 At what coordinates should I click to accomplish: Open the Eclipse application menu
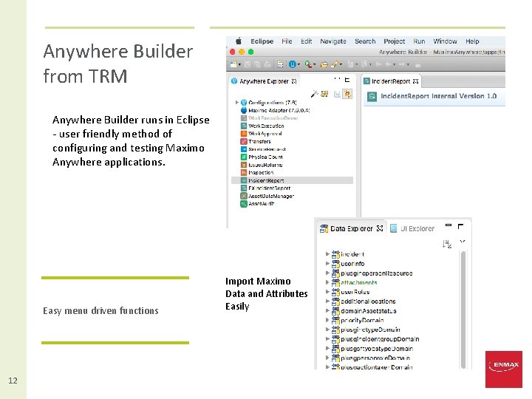(x=262, y=41)
